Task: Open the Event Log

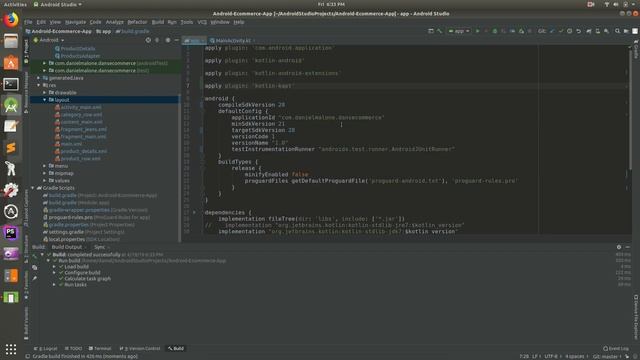Action: (616, 349)
